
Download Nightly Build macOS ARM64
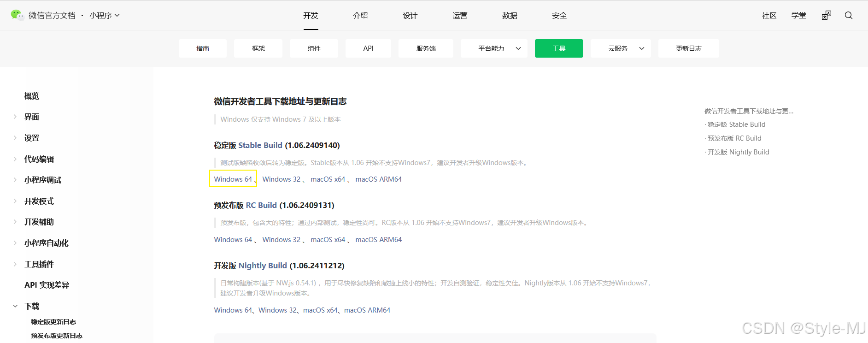click(x=367, y=310)
